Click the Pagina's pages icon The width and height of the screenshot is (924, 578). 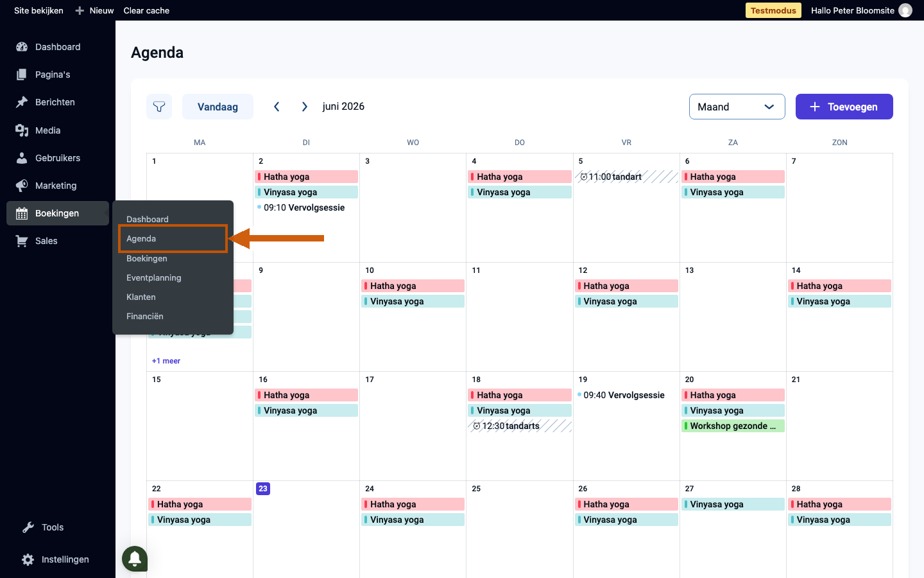click(22, 74)
